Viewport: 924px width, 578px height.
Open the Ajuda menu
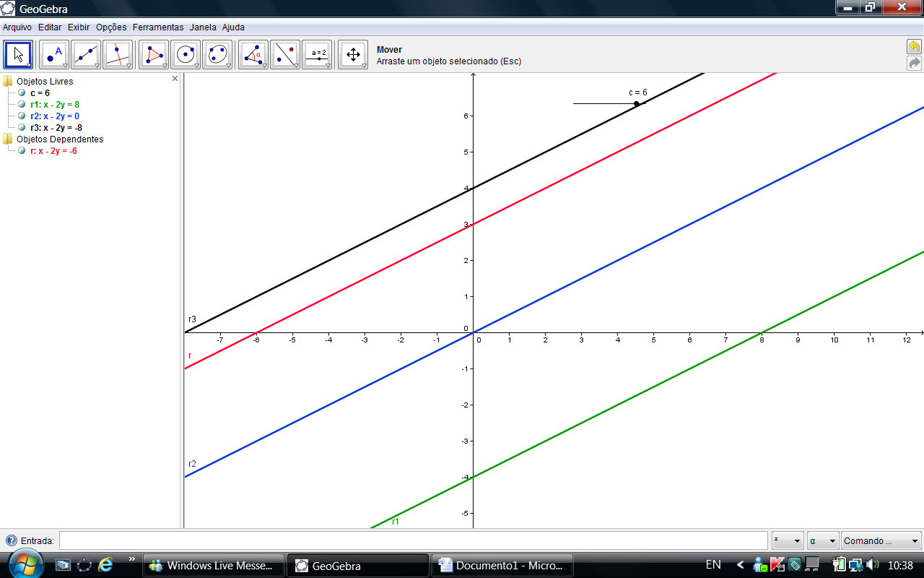(233, 27)
